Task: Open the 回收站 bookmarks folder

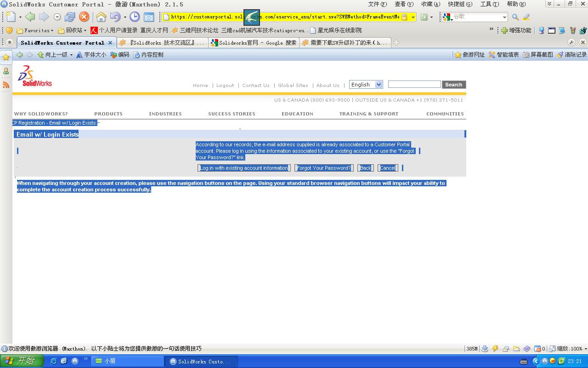Action: [x=72, y=30]
